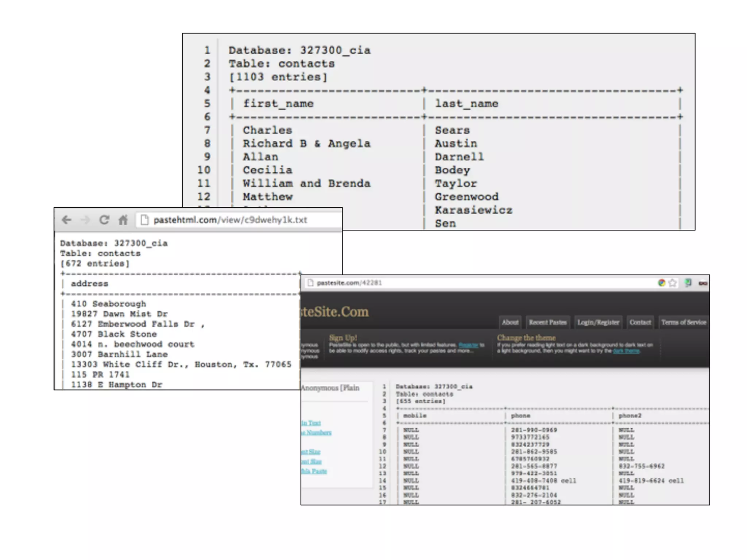Screen dimensions: 747x560
Task: Click the dark theme link
Action: click(626, 351)
